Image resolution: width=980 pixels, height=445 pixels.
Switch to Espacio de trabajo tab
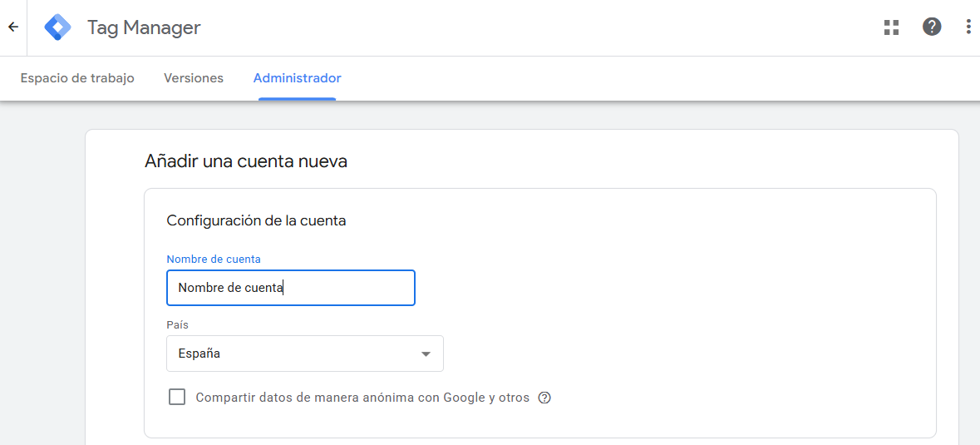pyautogui.click(x=77, y=78)
